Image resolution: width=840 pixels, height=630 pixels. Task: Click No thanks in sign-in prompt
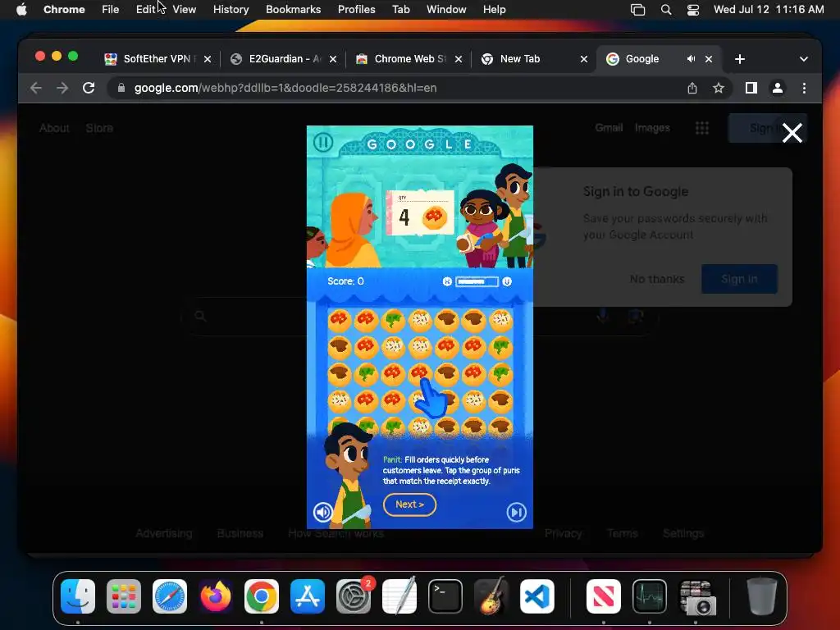657,279
